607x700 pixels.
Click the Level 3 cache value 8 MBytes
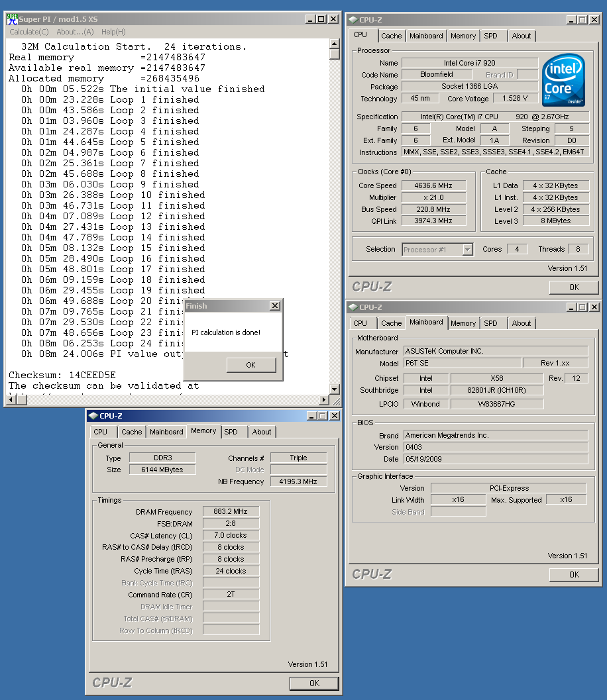coord(555,221)
